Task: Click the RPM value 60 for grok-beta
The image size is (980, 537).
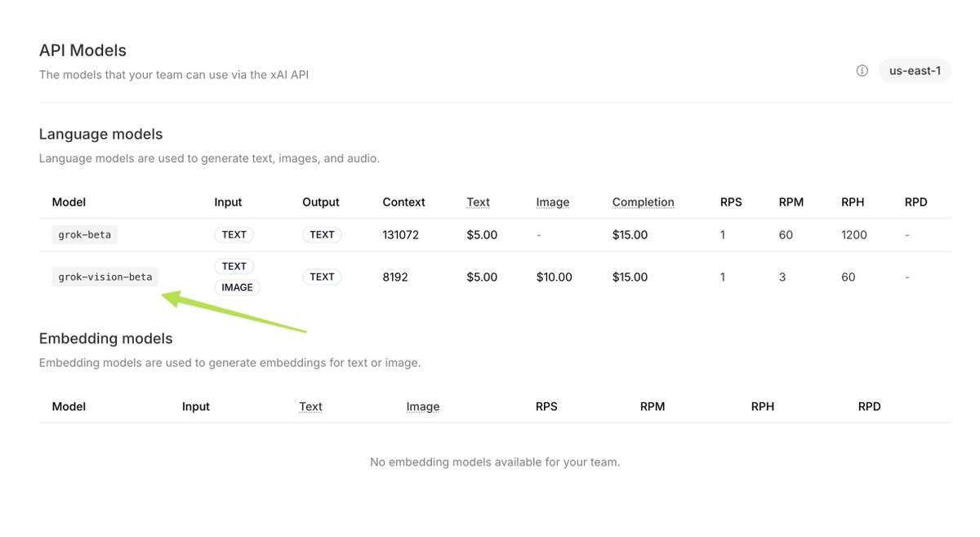Action: coord(786,235)
